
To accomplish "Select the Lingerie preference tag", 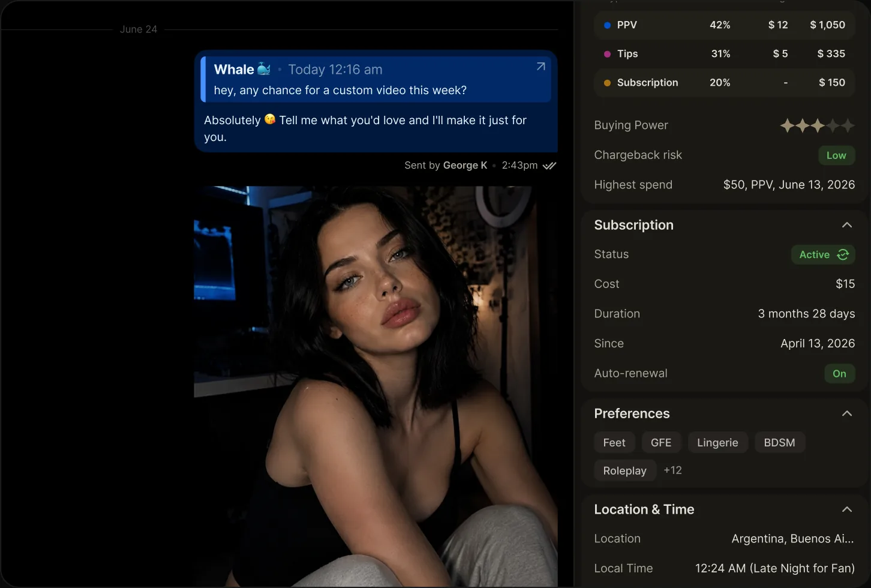I will pos(717,443).
